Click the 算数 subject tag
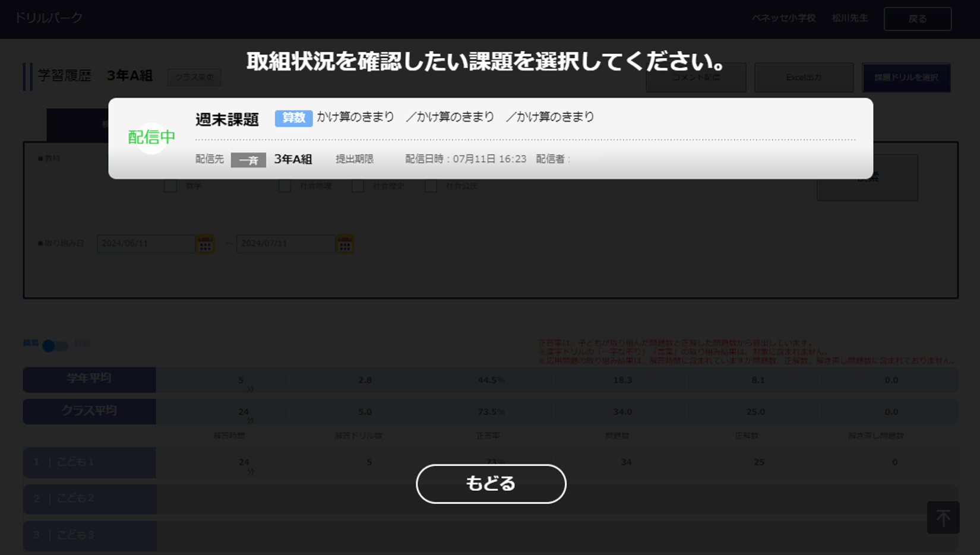The width and height of the screenshot is (980, 555). pyautogui.click(x=293, y=118)
